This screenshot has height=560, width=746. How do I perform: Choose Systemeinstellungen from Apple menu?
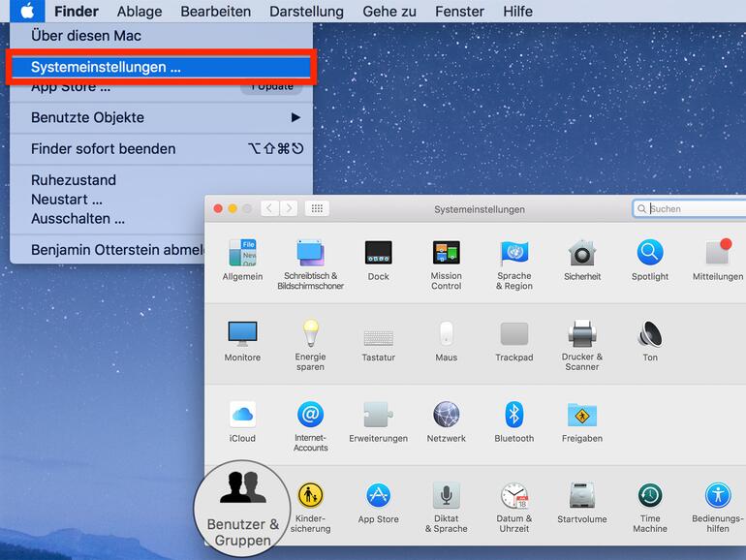coord(161,67)
